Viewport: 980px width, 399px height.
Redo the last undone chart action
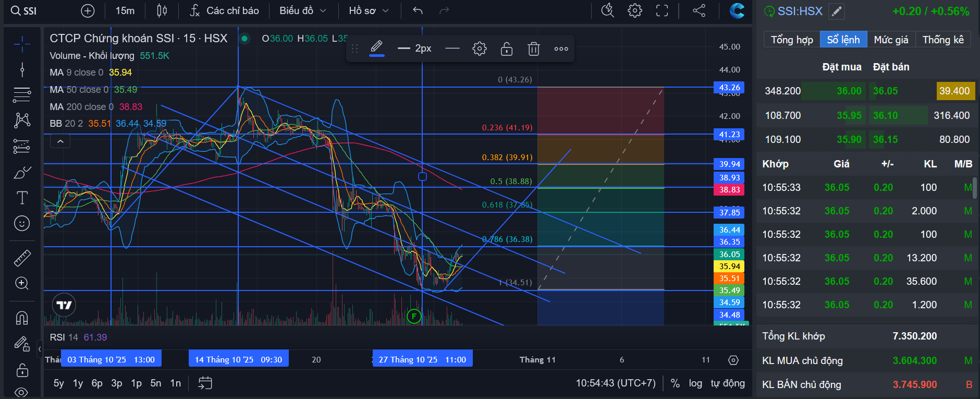pos(444,11)
